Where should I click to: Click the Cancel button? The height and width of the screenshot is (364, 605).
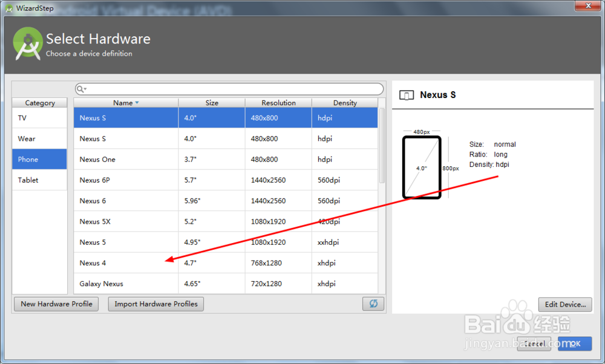click(534, 343)
